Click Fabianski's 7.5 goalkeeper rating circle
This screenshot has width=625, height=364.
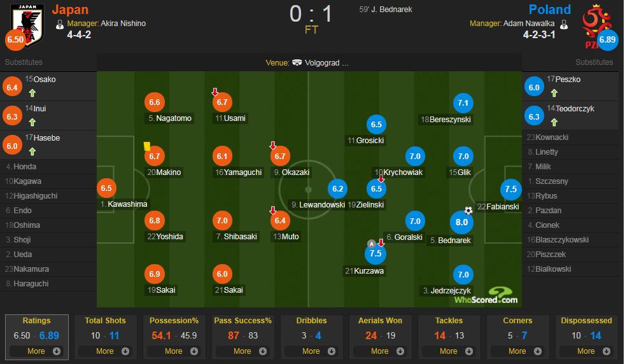(x=510, y=190)
